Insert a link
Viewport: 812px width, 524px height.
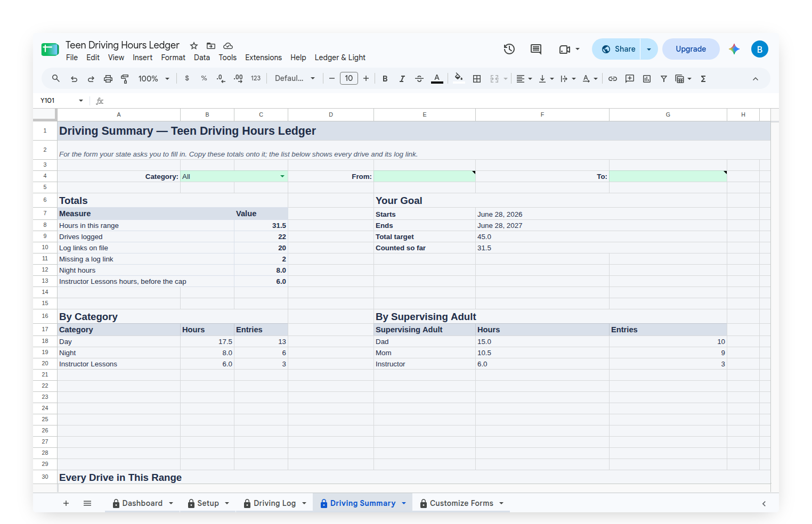[613, 79]
